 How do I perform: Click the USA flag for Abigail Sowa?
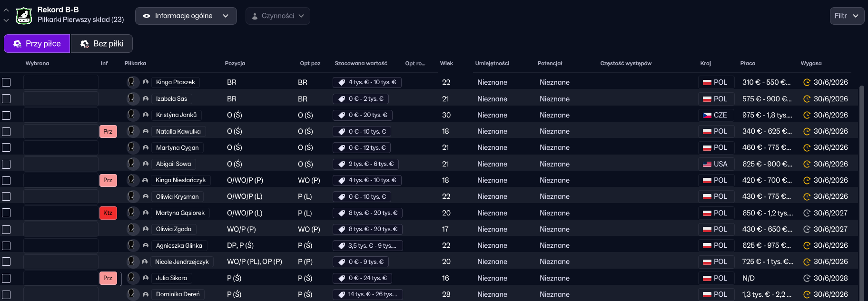click(x=707, y=164)
